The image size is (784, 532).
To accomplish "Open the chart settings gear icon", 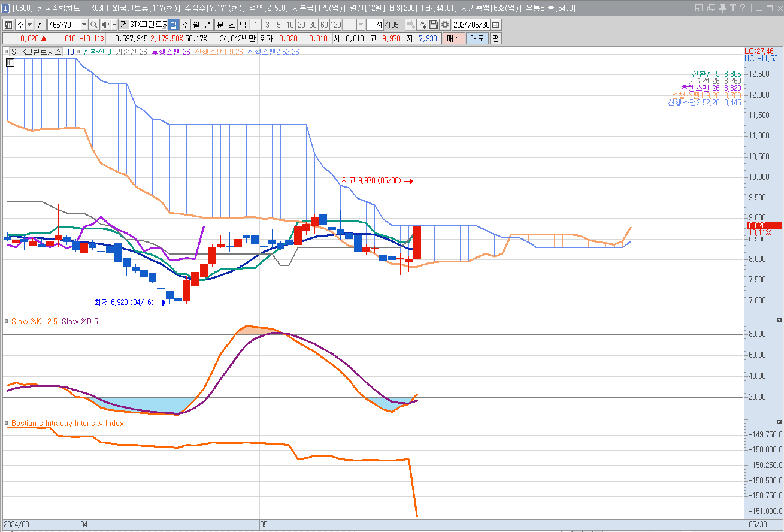I will pyautogui.click(x=445, y=25).
